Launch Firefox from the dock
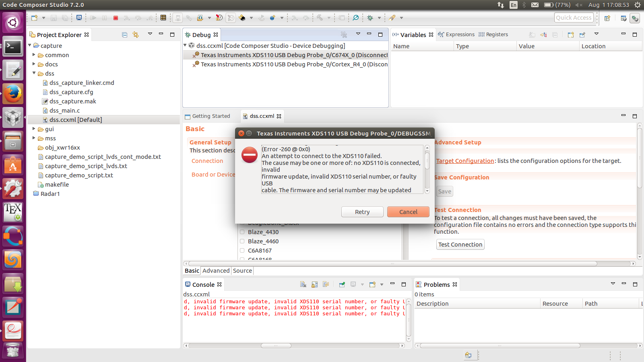644x362 pixels. click(x=13, y=94)
